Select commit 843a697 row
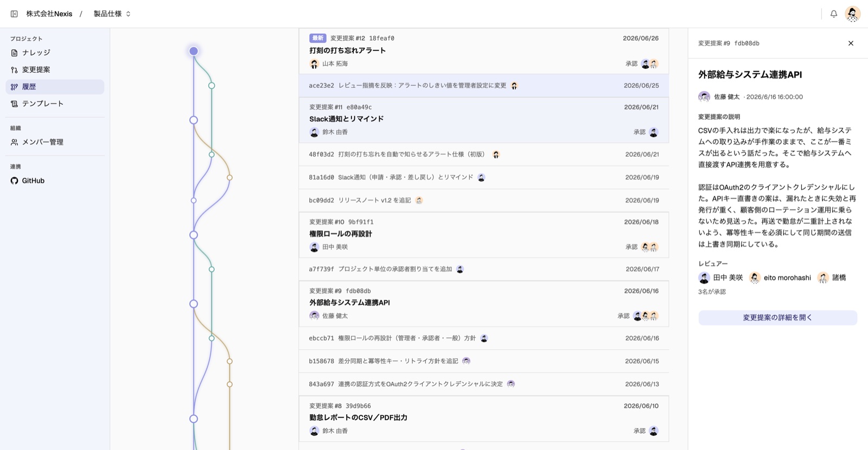868x450 pixels. tap(483, 384)
